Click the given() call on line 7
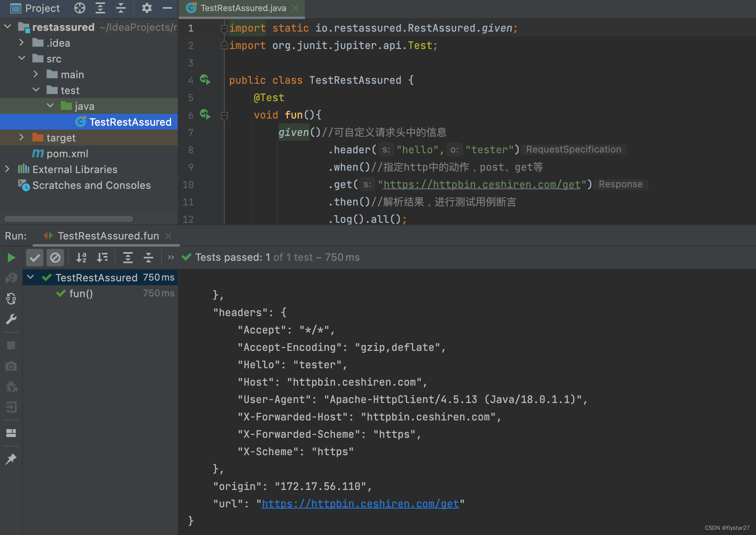This screenshot has height=535, width=756. pyautogui.click(x=300, y=132)
